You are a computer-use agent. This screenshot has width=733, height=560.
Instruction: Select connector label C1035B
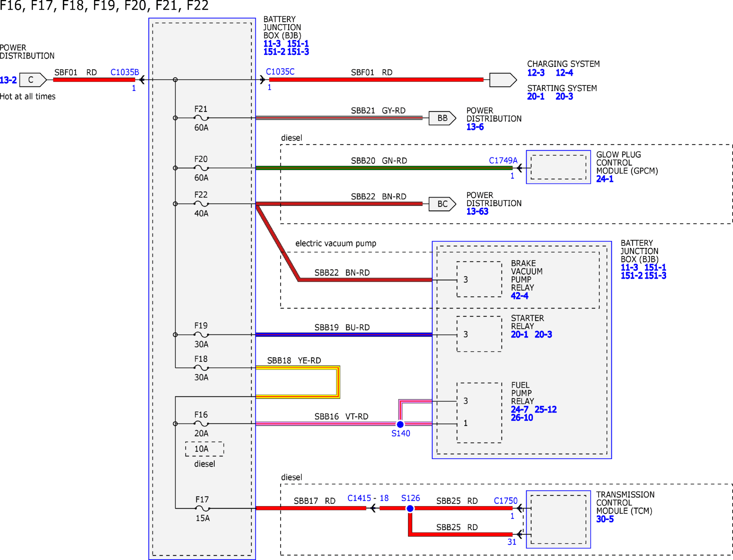point(125,72)
